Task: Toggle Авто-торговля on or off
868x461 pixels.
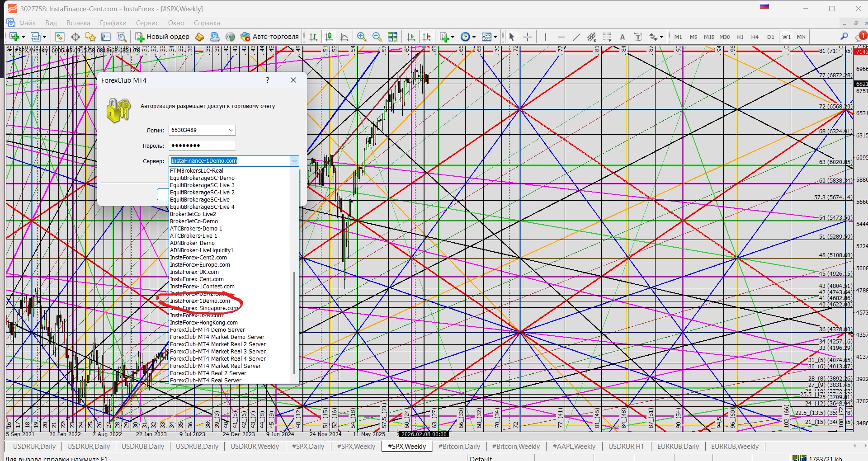Action: point(270,37)
